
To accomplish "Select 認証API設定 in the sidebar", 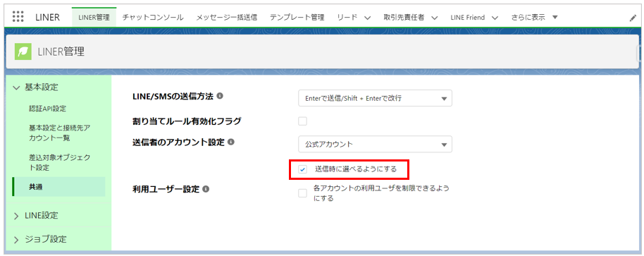I will point(48,109).
